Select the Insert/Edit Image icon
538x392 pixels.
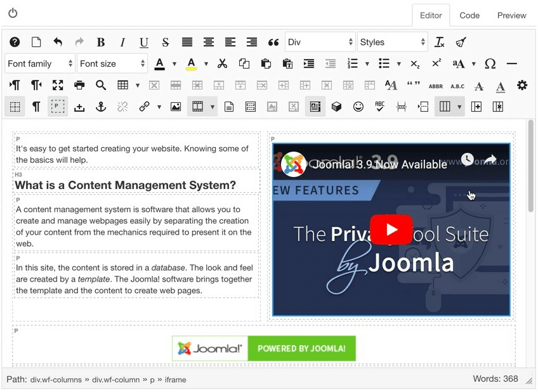(176, 106)
